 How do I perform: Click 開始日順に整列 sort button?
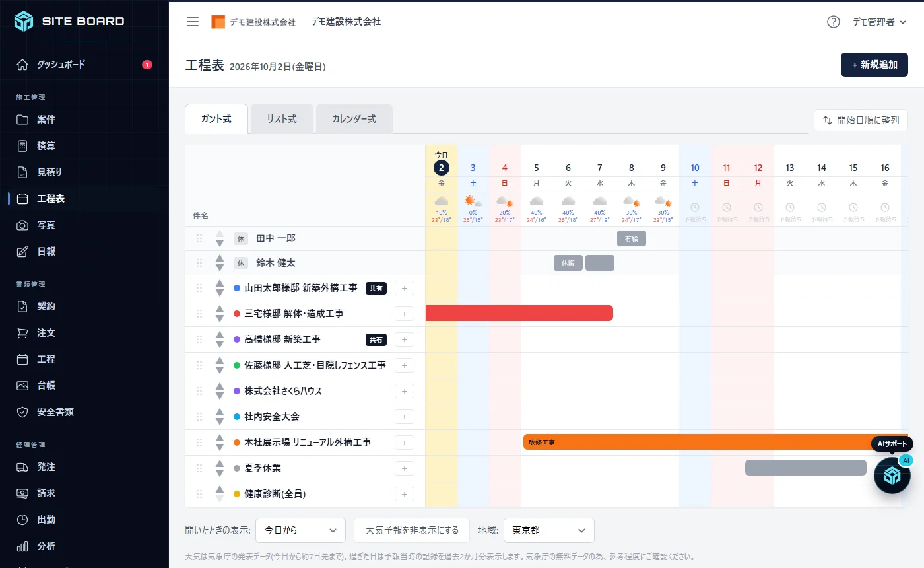pos(861,120)
